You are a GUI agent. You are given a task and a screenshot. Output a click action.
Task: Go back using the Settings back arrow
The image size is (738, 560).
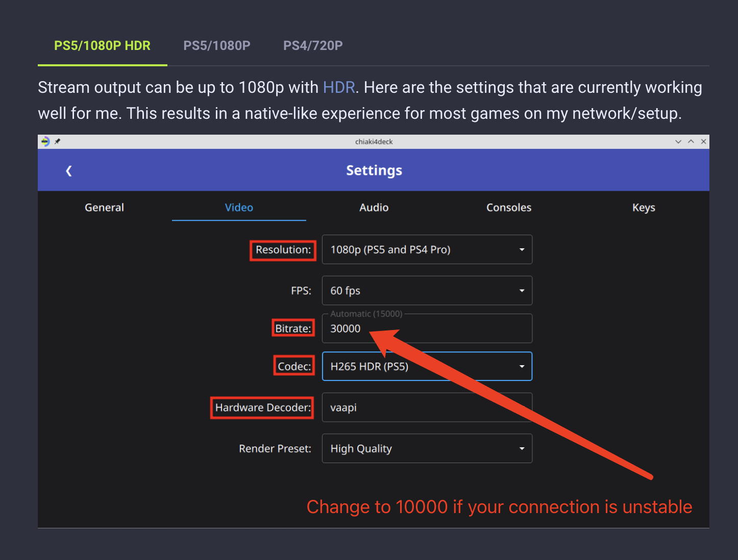coord(69,171)
